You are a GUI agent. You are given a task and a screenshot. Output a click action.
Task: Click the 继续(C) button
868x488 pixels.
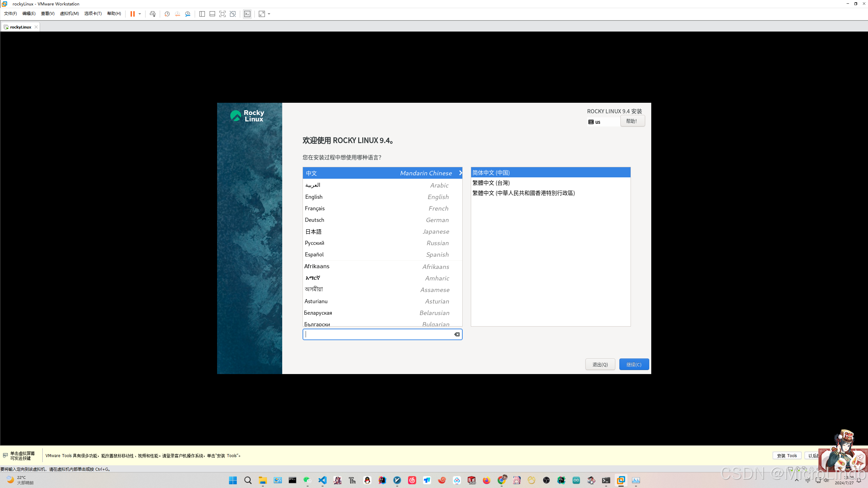coord(634,364)
